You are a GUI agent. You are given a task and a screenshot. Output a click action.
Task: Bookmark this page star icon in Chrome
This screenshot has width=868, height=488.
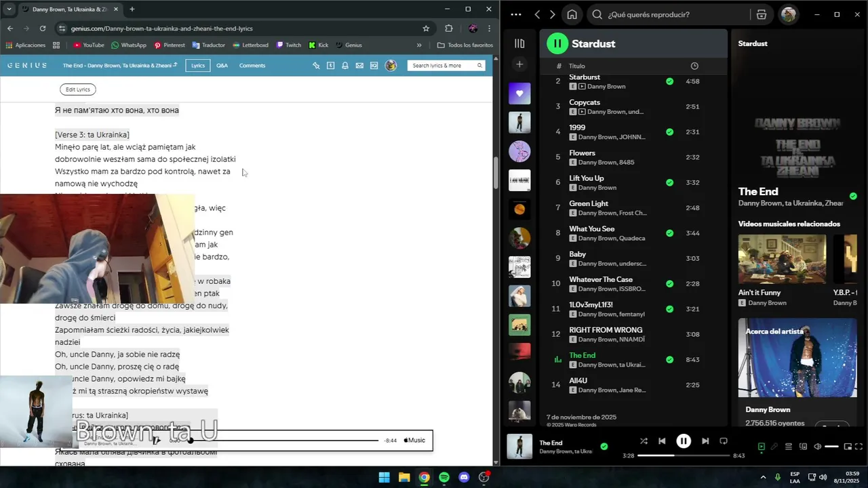pos(426,28)
